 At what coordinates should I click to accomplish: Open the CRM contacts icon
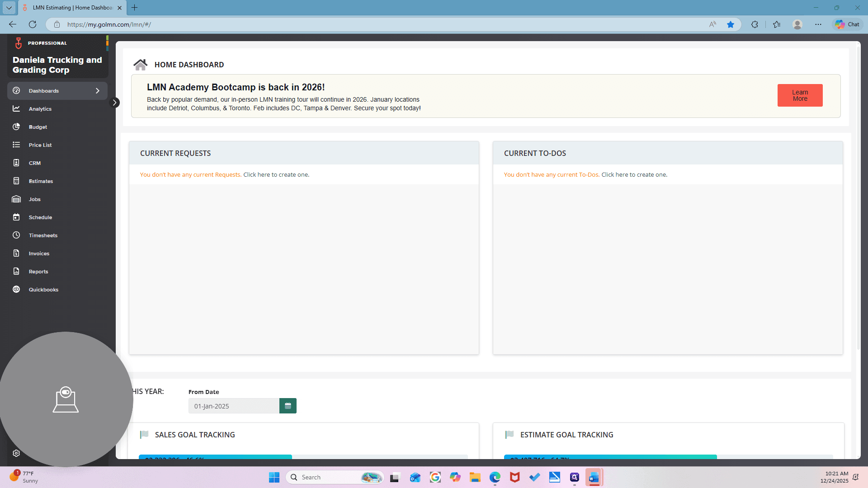click(x=16, y=163)
